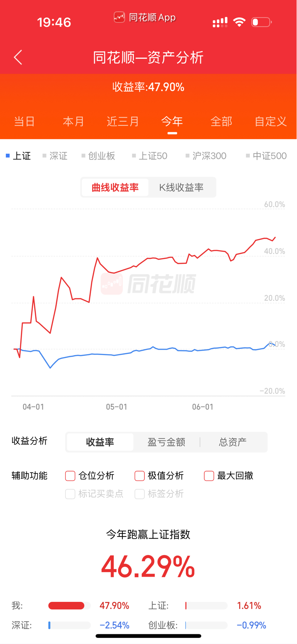297x644 pixels.
Task: Select 曲线收益率 chart mode
Action: (115, 188)
